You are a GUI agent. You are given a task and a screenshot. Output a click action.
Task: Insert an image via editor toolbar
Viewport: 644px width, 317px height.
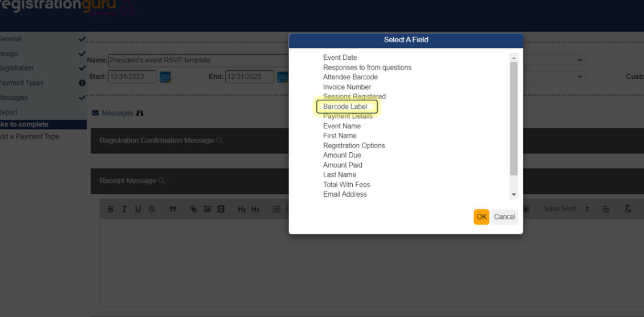207,209
